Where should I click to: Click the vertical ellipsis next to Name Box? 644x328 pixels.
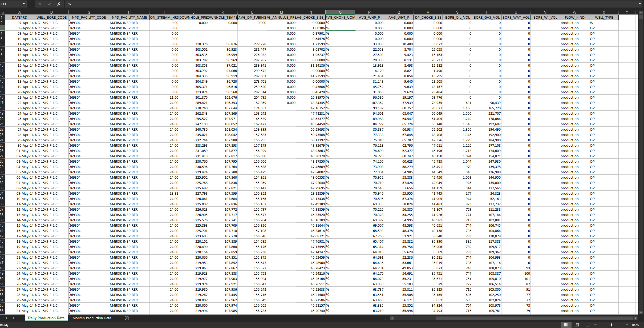click(31, 4)
